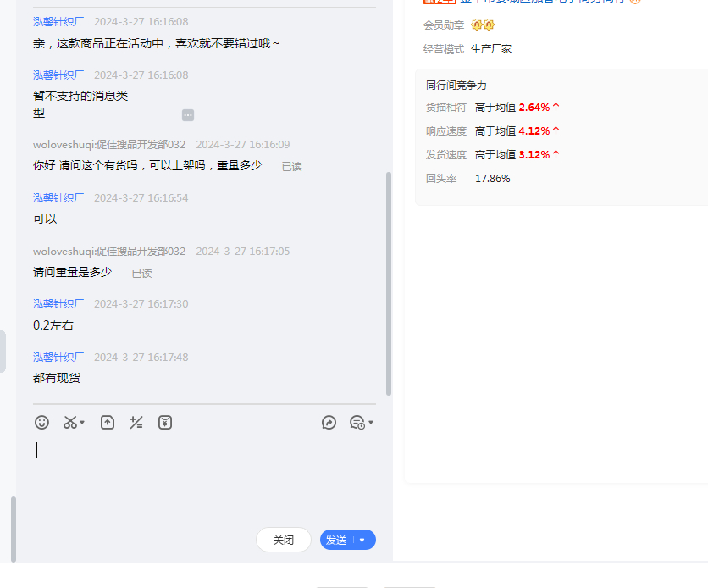Click the more options ellipsis on message
The height and width of the screenshot is (588, 708).
tap(188, 115)
